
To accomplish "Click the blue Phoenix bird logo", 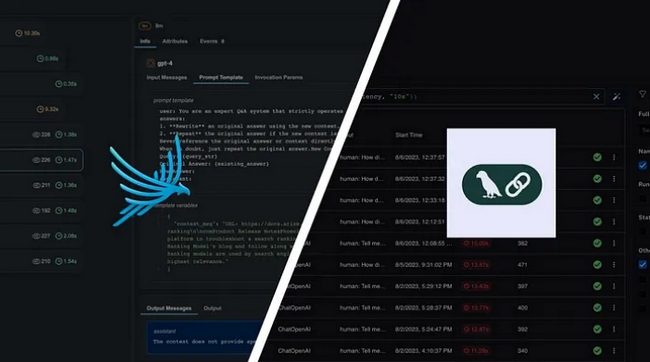I will [150, 180].
